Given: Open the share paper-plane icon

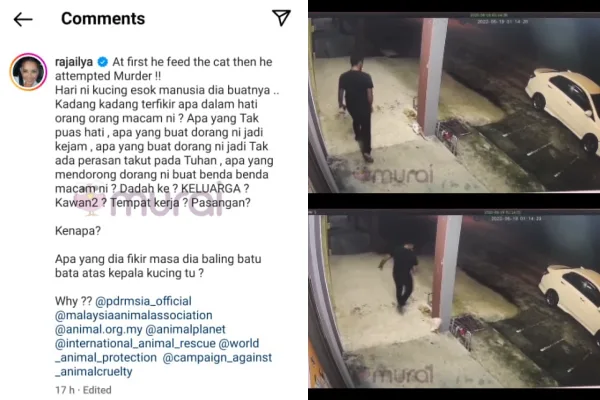Looking at the screenshot, I should (281, 18).
